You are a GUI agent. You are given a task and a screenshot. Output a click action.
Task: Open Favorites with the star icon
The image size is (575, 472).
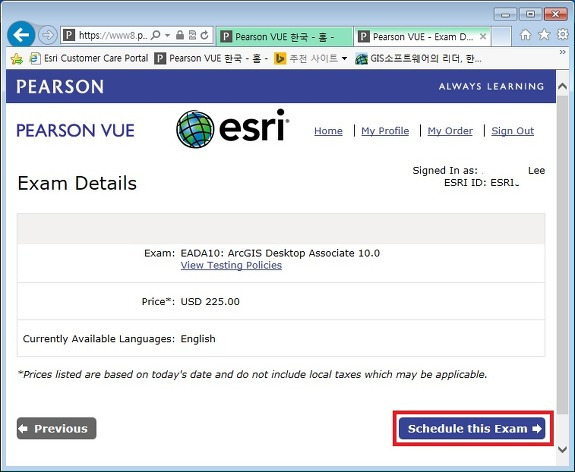544,34
